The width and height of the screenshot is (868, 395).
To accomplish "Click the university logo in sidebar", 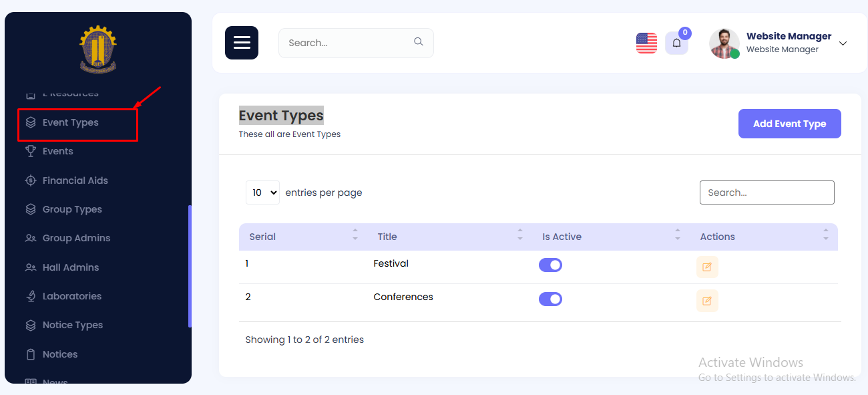I will coord(98,49).
